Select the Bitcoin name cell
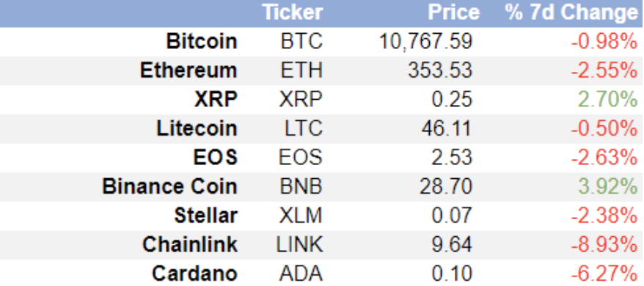644x286 pixels. click(202, 42)
